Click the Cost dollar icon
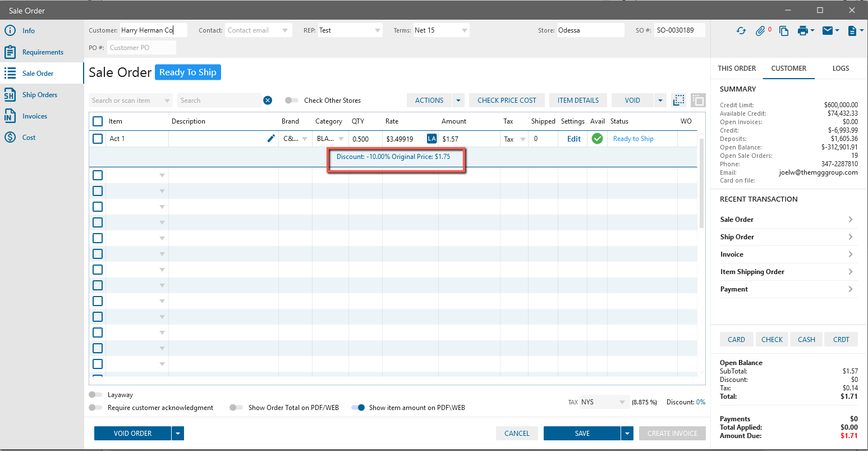 (x=10, y=138)
